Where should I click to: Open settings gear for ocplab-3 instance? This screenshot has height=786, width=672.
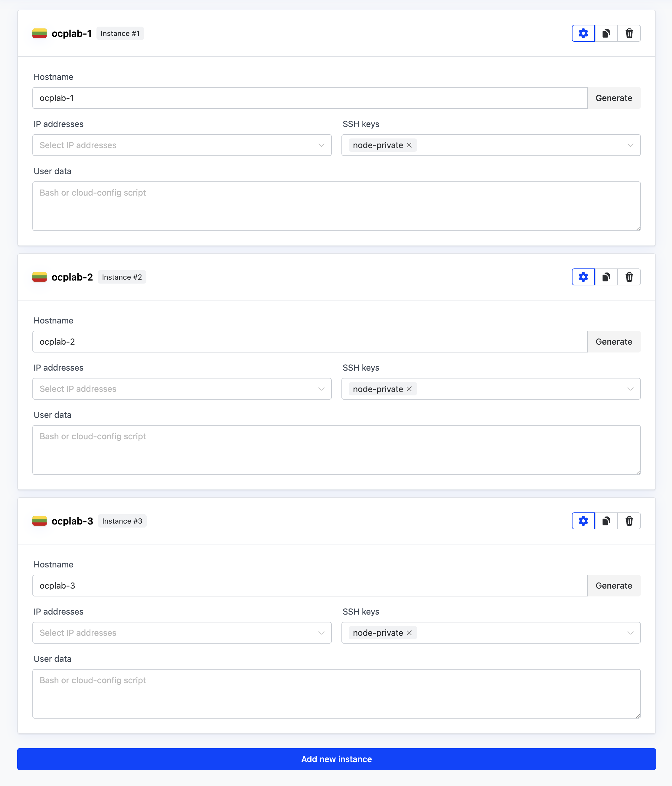[x=583, y=521]
